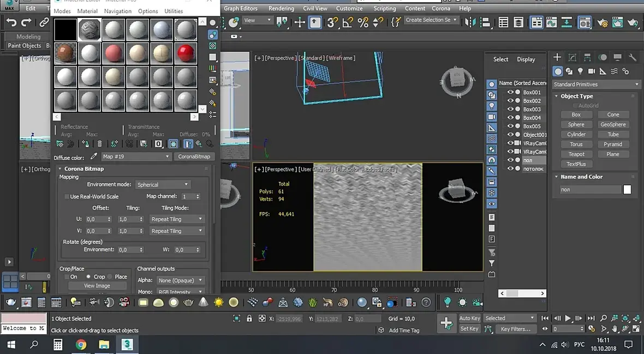Expand the Standard Primitives dropdown
The width and height of the screenshot is (644, 354).
coord(595,85)
